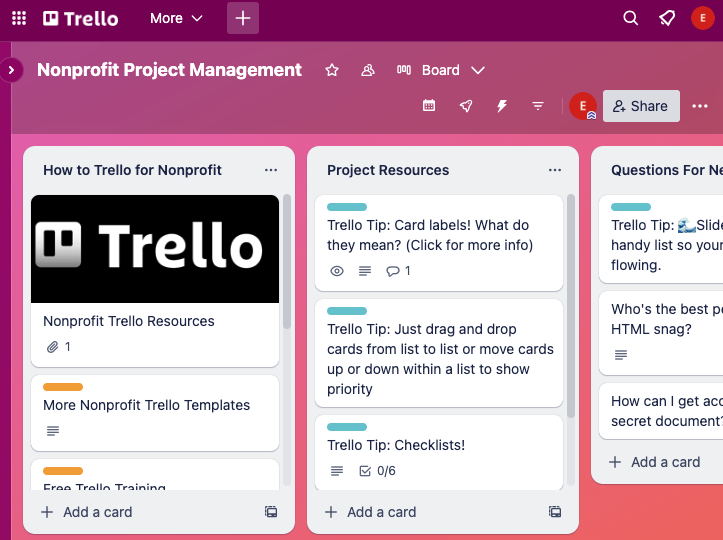723x540 pixels.
Task: Click the Share button
Action: click(640, 106)
